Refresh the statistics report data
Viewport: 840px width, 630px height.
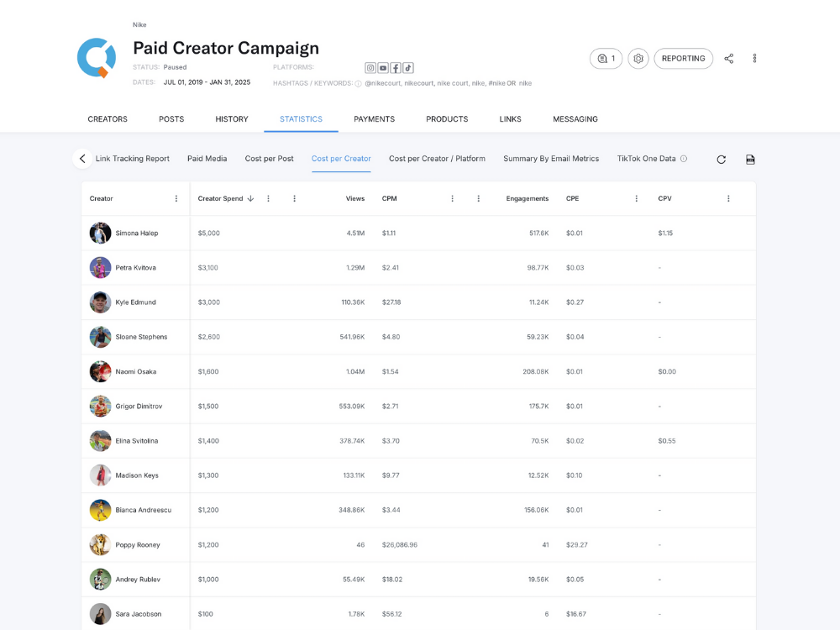721,158
